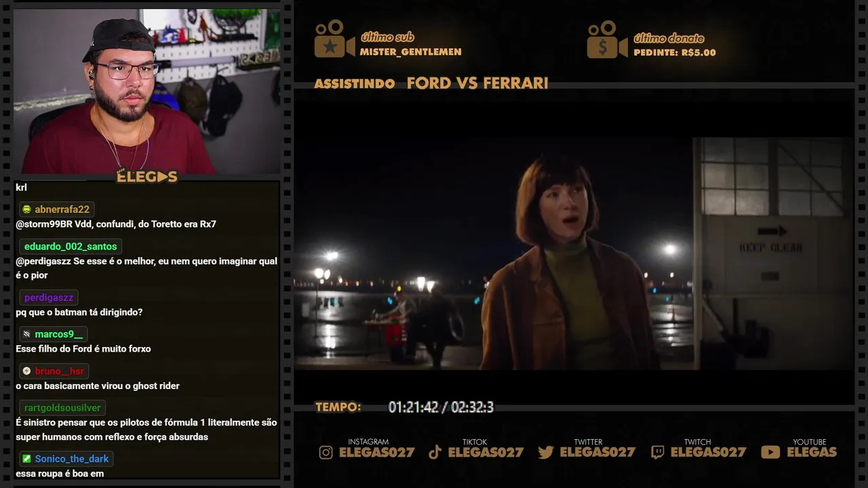The height and width of the screenshot is (488, 868).
Task: Open chat user abnerrafa22
Action: (x=62, y=209)
